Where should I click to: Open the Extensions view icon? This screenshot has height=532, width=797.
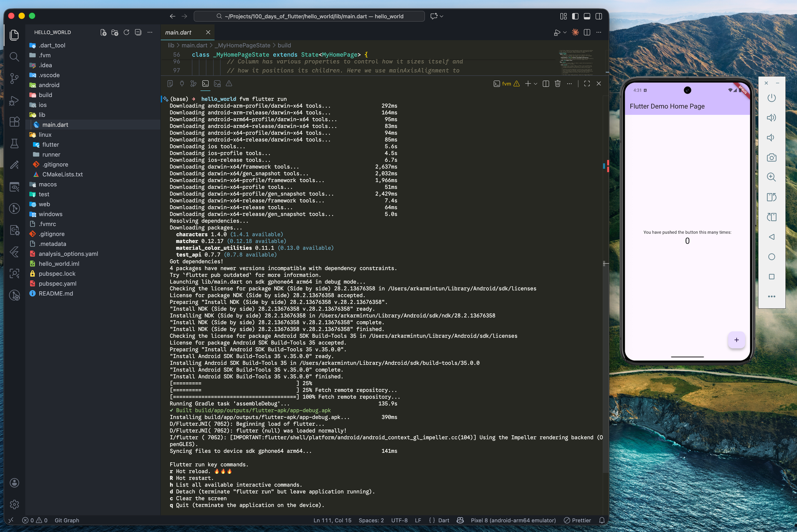(14, 121)
